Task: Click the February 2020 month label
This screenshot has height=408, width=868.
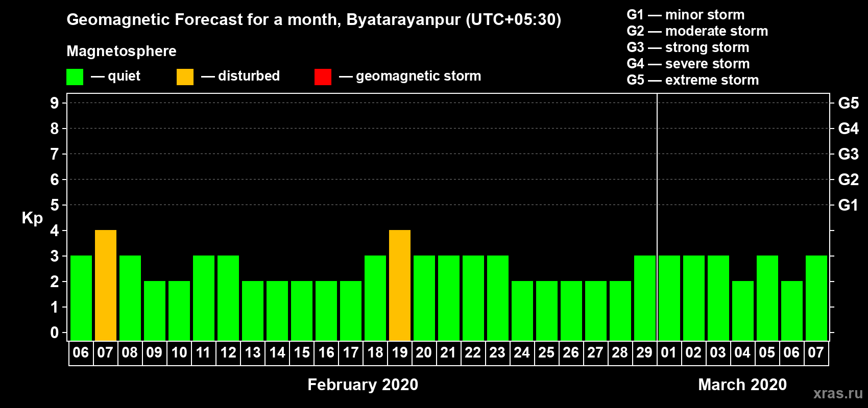Action: (x=363, y=385)
